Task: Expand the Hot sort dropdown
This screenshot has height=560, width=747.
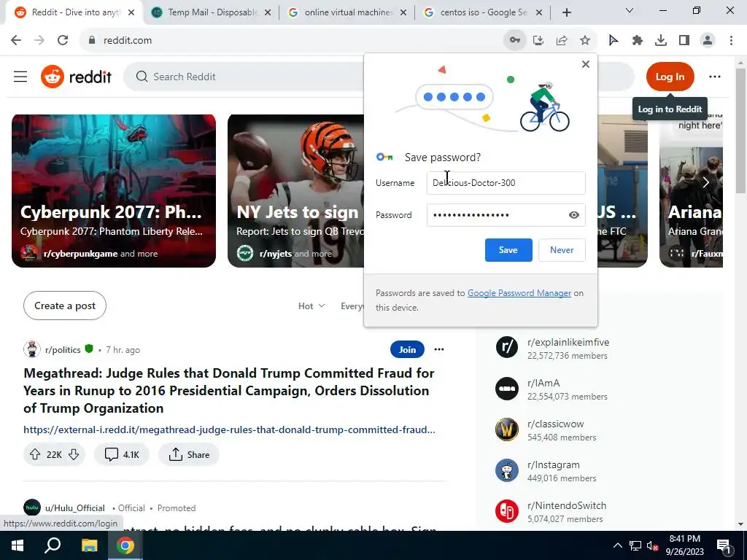Action: (x=311, y=306)
